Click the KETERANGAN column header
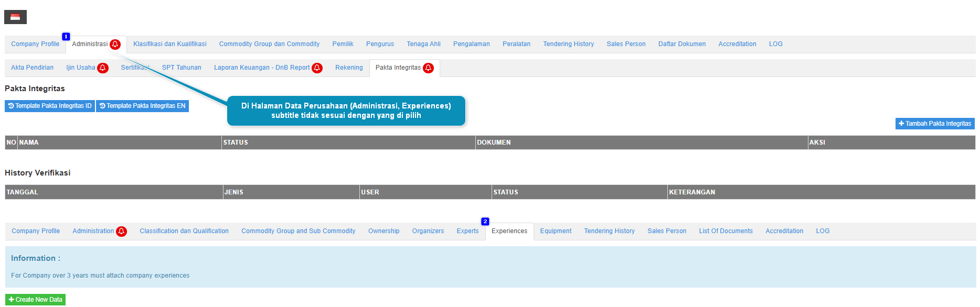This screenshot has width=980, height=307. coord(821,192)
